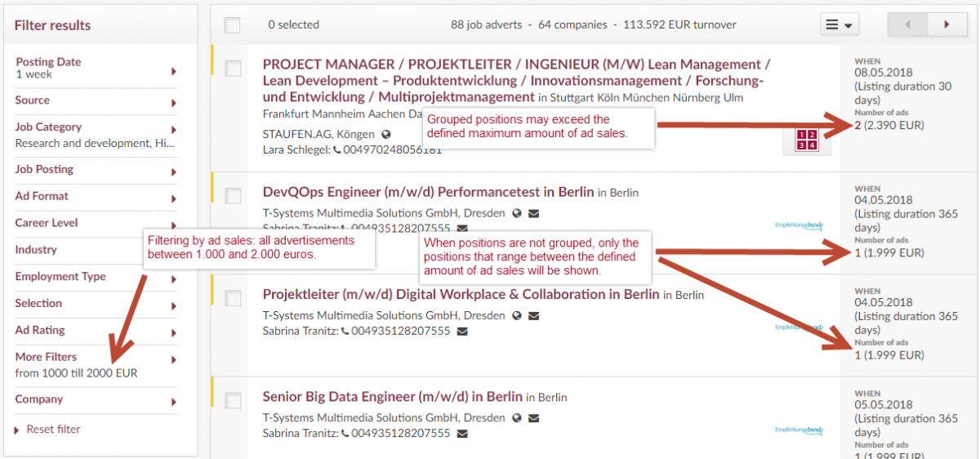This screenshot has height=459, width=980.
Task: Click envelope icon after company in DevQOps row
Action: click(x=534, y=214)
